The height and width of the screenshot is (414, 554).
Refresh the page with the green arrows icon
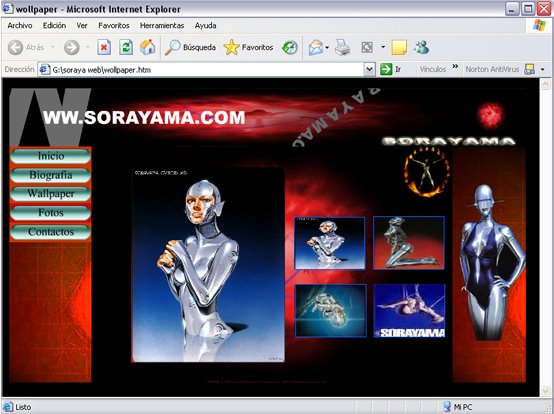pos(126,47)
